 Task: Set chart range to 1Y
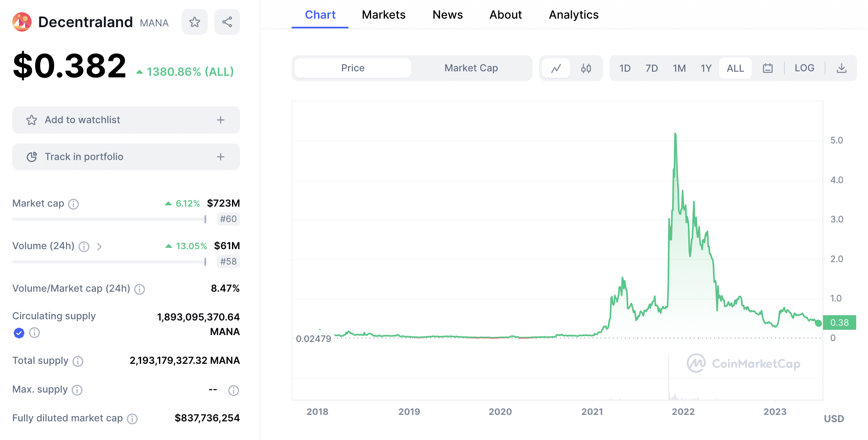pyautogui.click(x=706, y=68)
